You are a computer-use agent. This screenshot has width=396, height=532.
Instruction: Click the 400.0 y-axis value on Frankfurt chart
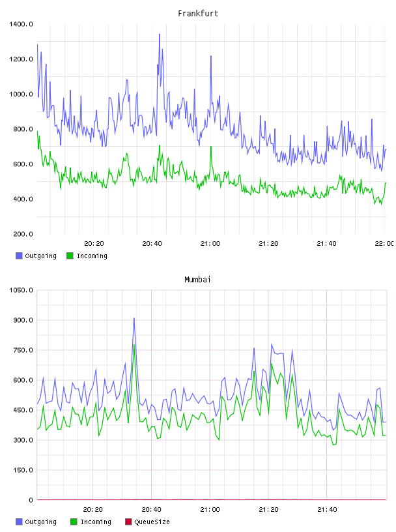[x=23, y=199]
